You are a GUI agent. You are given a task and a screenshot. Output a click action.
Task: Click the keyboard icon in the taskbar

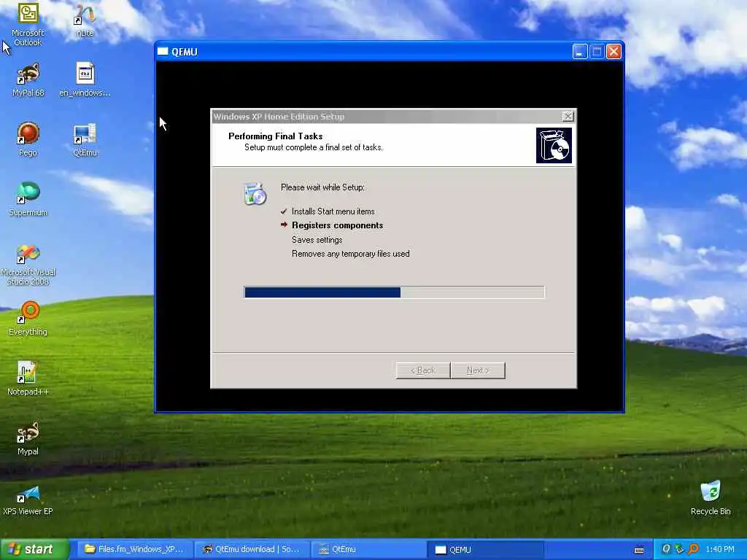(x=639, y=550)
